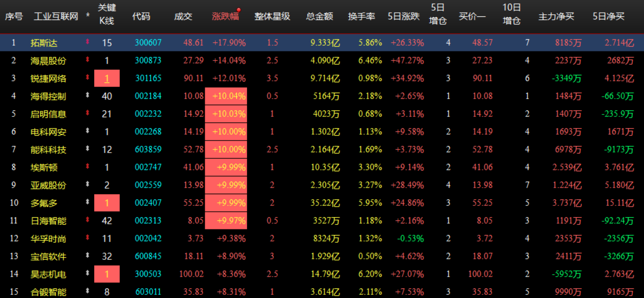Image resolution: width=644 pixels, height=298 pixels.
Task: Sort by the 涨跌幅 column header
Action: [x=226, y=16]
